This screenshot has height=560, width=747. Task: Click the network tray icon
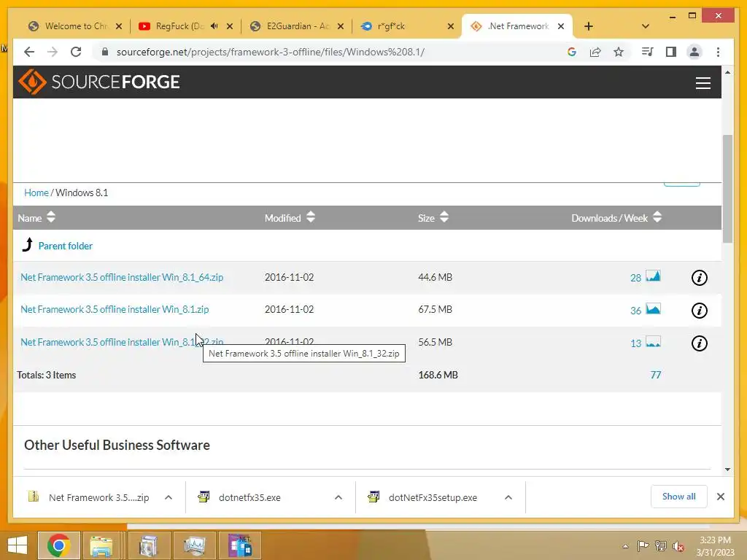point(661,546)
